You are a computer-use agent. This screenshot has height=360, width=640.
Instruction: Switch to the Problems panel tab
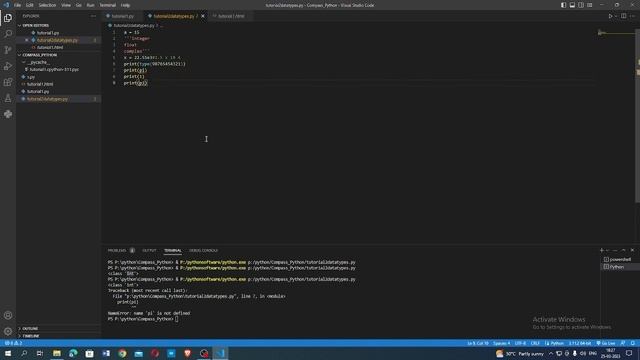[x=117, y=250]
